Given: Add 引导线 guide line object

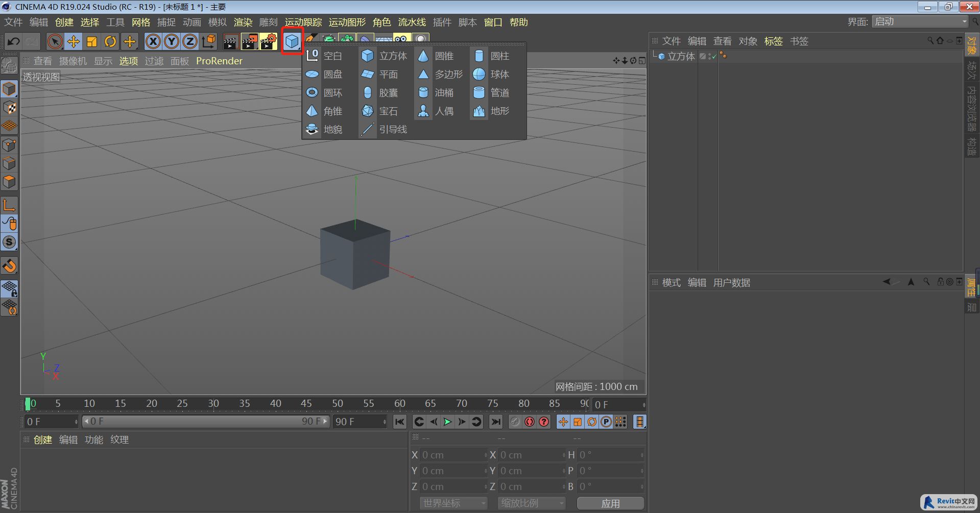Looking at the screenshot, I should pyautogui.click(x=384, y=129).
